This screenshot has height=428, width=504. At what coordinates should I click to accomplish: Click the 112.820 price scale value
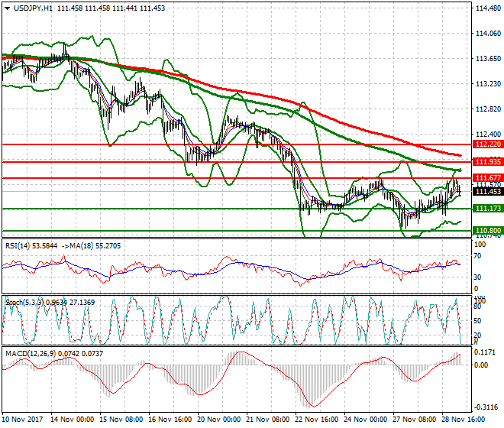(488, 109)
